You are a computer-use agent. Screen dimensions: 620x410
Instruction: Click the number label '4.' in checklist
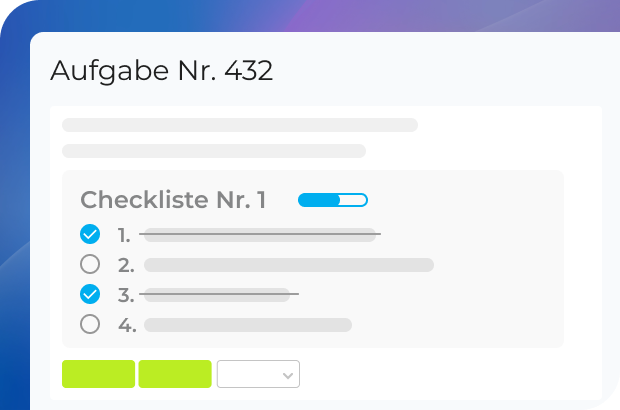tap(126, 325)
